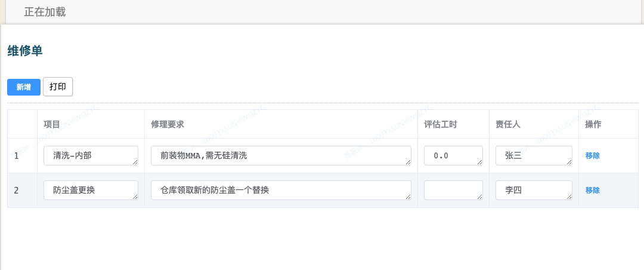Image resolution: width=644 pixels, height=270 pixels.
Task: Remove row 1 via its 移除 link
Action: 593,155
